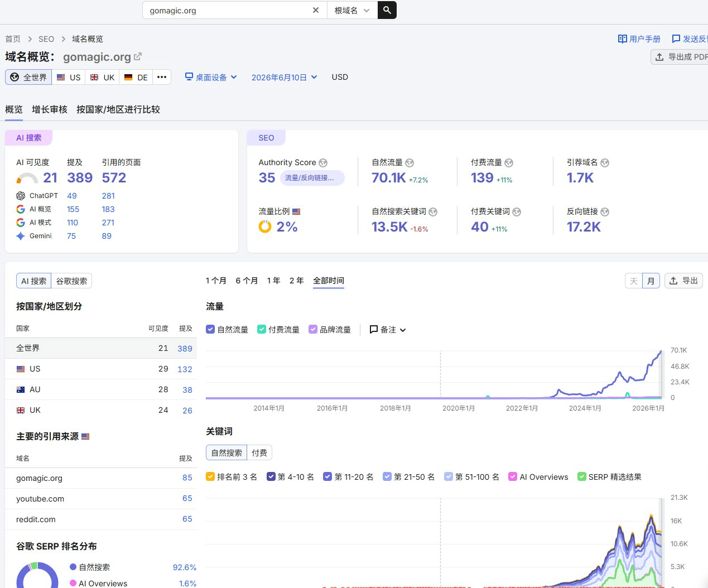Switch to 概览 tab
708x588 pixels.
[x=14, y=109]
